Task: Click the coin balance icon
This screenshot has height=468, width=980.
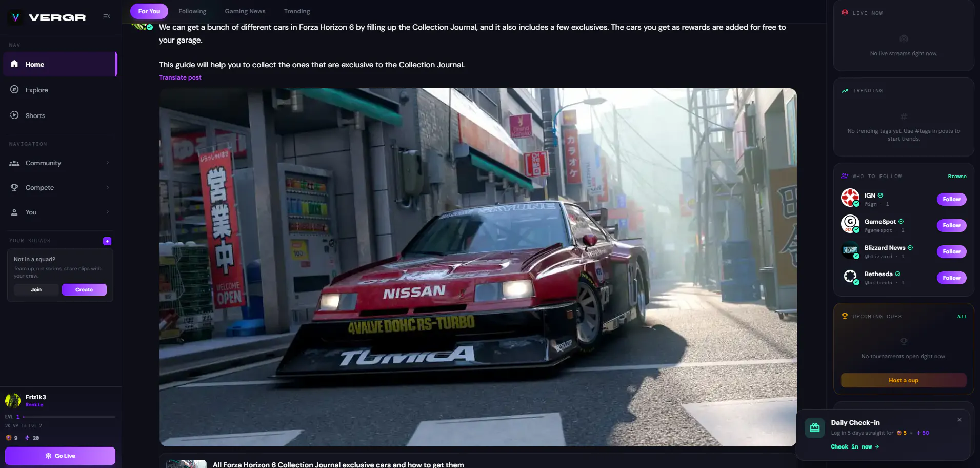Action: point(8,438)
